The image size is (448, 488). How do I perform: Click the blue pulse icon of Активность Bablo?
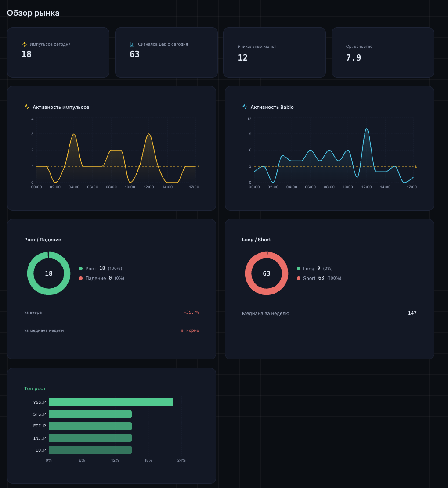pos(245,107)
